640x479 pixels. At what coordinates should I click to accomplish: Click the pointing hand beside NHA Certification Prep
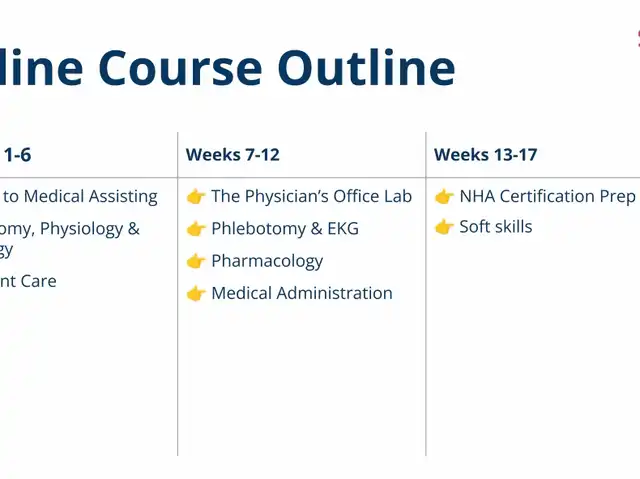click(x=444, y=197)
